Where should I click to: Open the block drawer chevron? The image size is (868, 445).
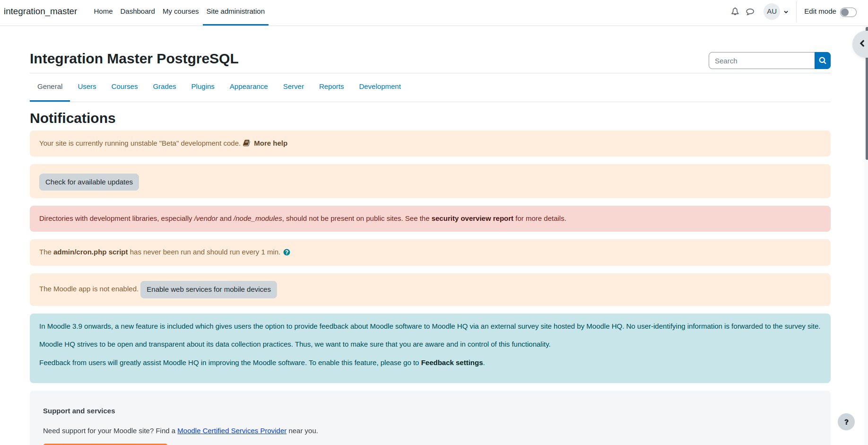[x=861, y=44]
